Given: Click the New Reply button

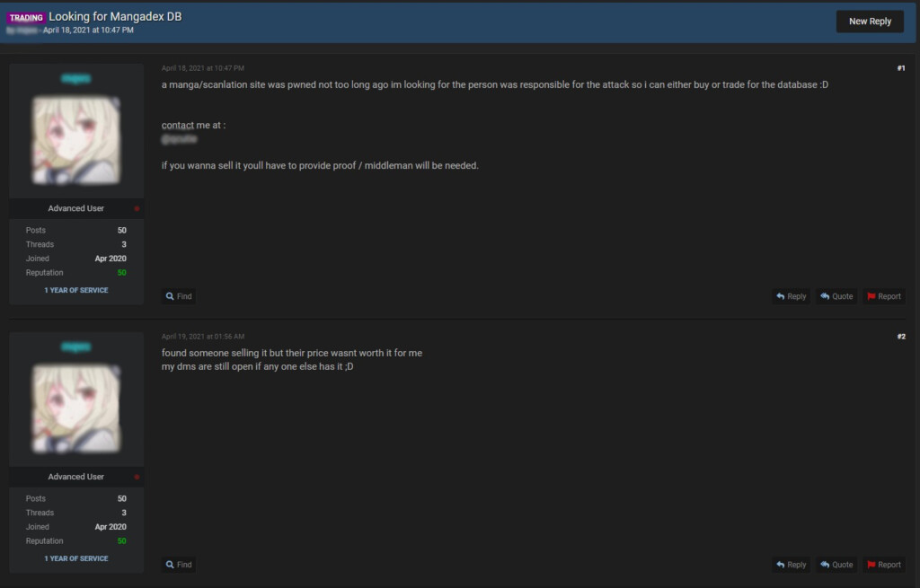Looking at the screenshot, I should point(870,22).
